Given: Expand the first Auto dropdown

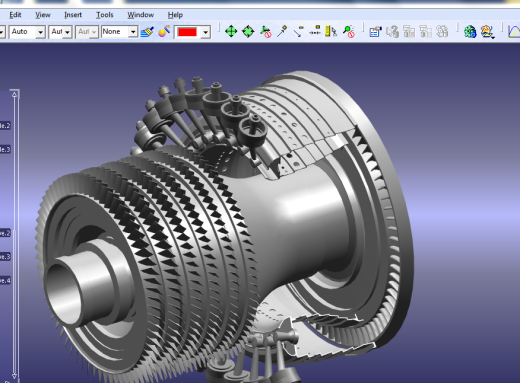Looking at the screenshot, I should (40, 32).
